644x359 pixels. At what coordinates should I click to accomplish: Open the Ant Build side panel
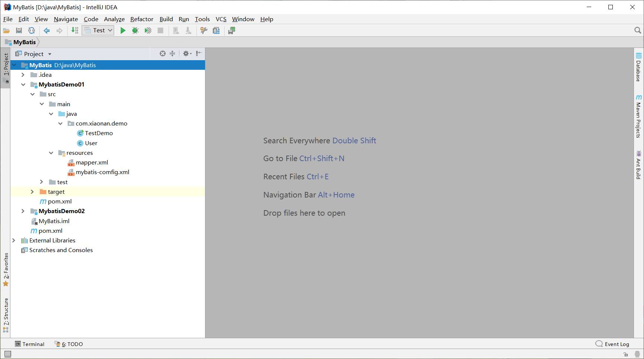point(638,165)
